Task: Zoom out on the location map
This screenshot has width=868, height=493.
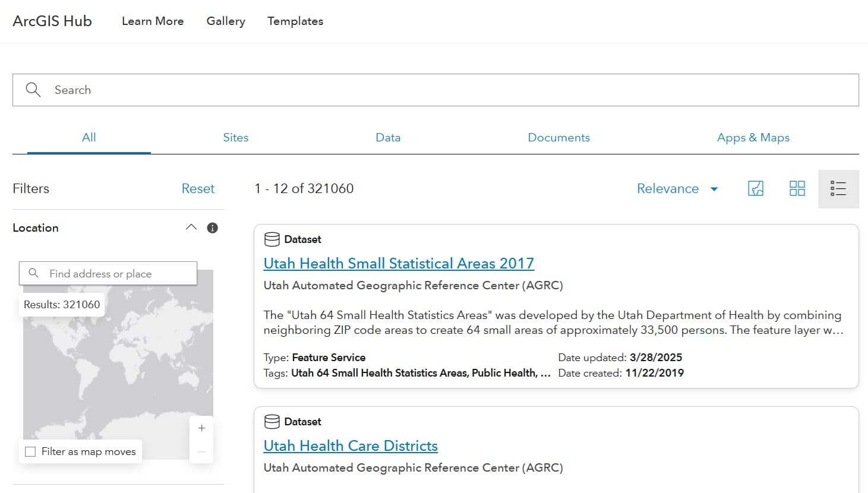Action: click(x=201, y=451)
